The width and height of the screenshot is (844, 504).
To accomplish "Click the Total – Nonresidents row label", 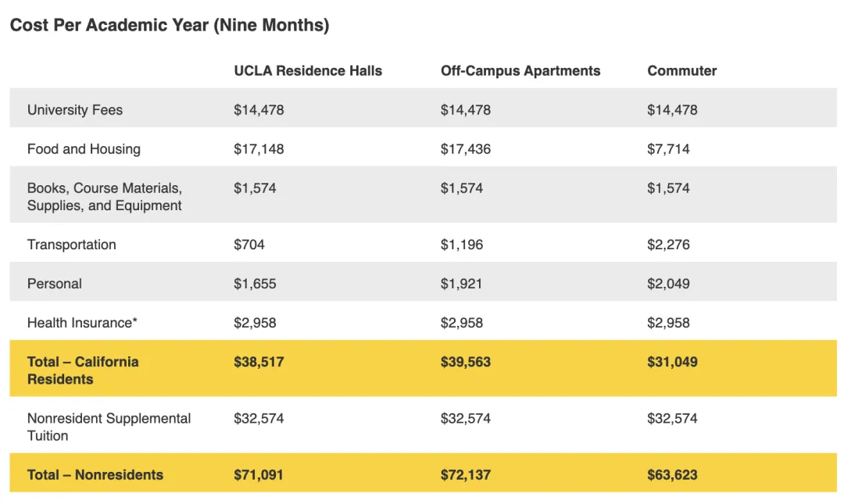I will 95,474.
